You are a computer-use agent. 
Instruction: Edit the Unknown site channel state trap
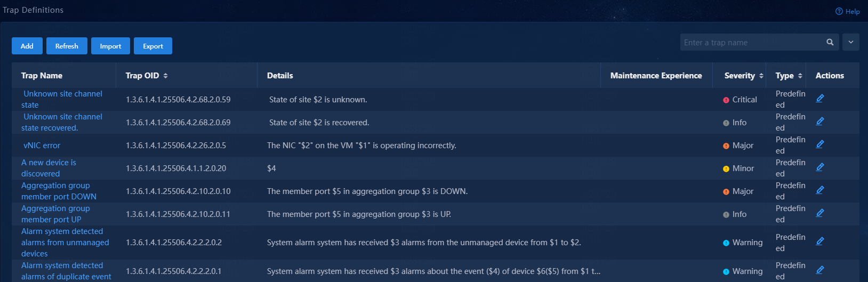(820, 98)
